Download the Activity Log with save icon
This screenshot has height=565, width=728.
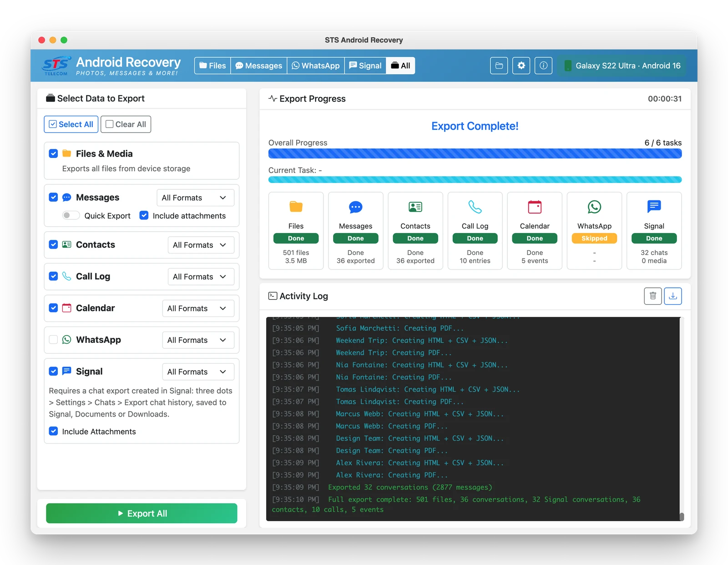(x=673, y=296)
